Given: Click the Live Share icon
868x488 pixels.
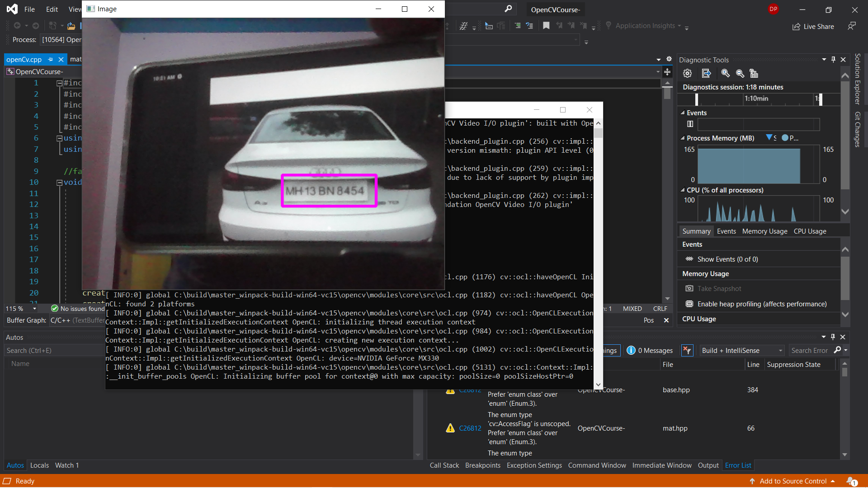Looking at the screenshot, I should pos(796,27).
